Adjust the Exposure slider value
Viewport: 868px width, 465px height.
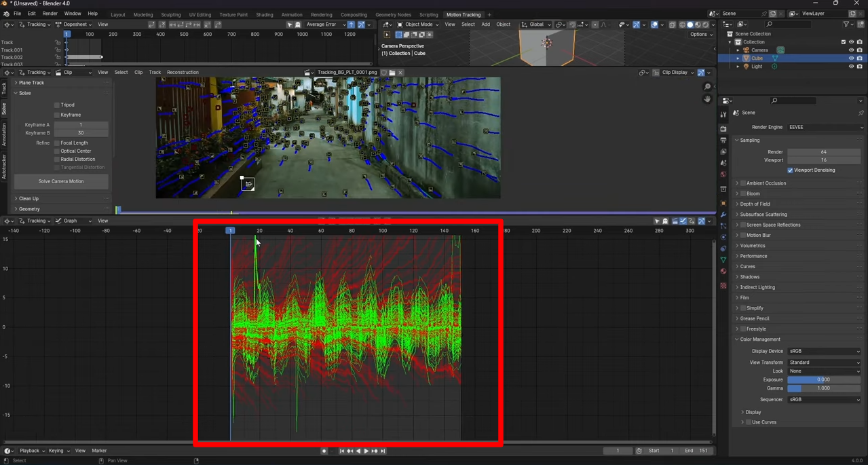click(x=824, y=379)
